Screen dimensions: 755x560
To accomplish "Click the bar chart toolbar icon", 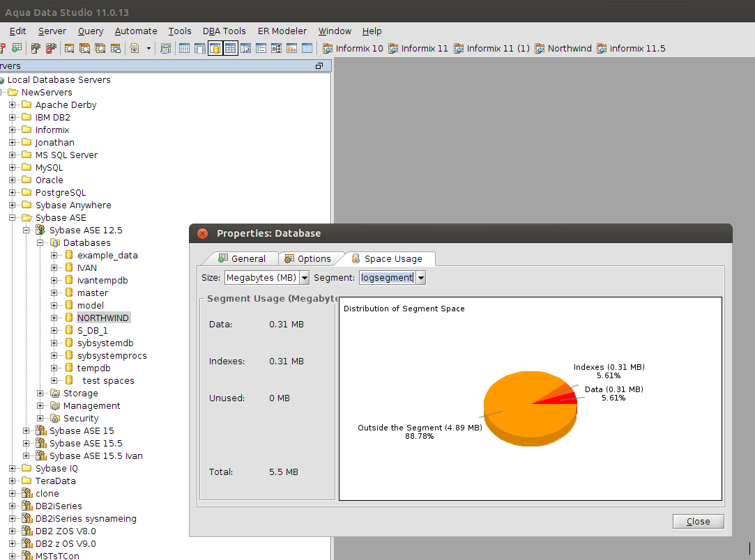I will [292, 48].
